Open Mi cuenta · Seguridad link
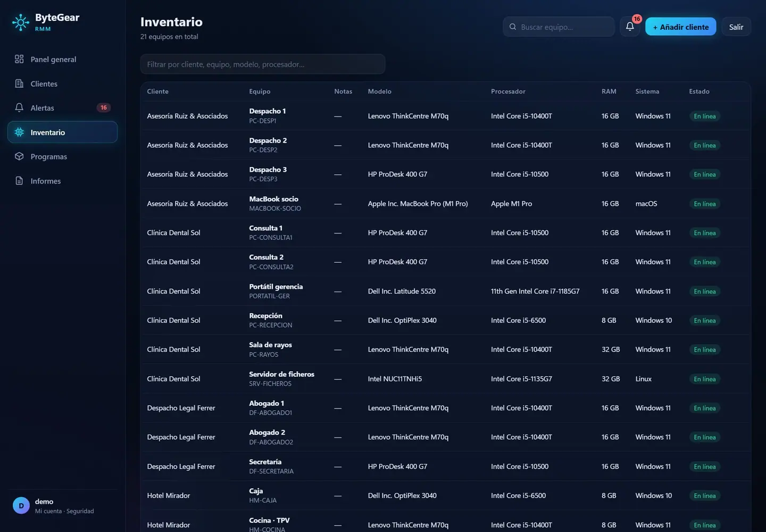This screenshot has height=532, width=766. 64,511
